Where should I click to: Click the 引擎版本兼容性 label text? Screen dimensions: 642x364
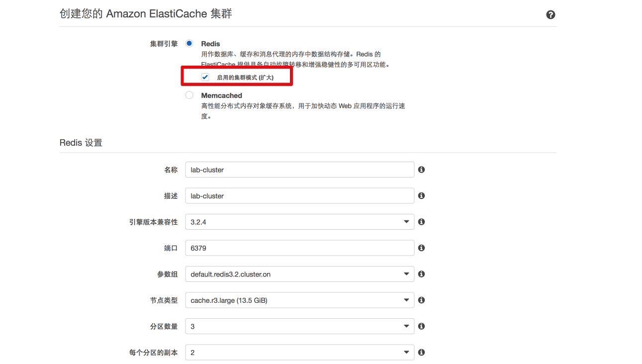[153, 222]
